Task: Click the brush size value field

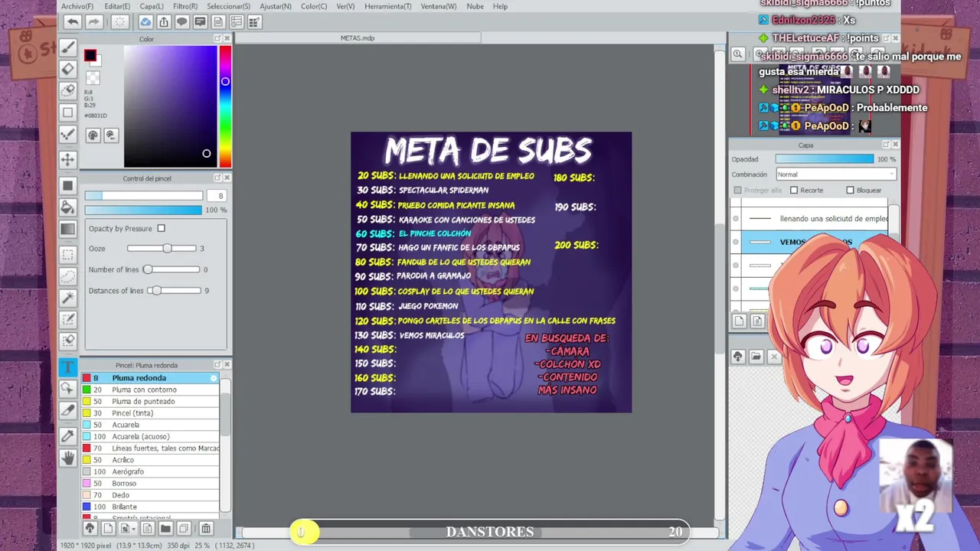Action: [x=217, y=196]
